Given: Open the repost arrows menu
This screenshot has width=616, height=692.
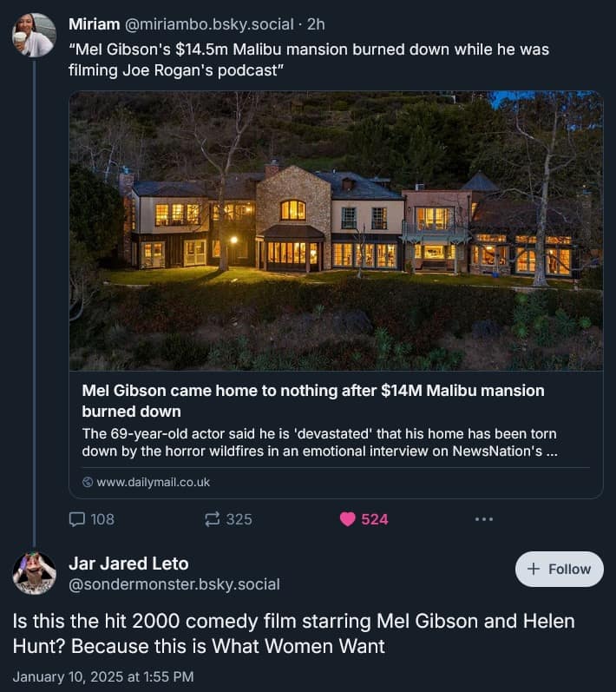Looking at the screenshot, I should [213, 519].
